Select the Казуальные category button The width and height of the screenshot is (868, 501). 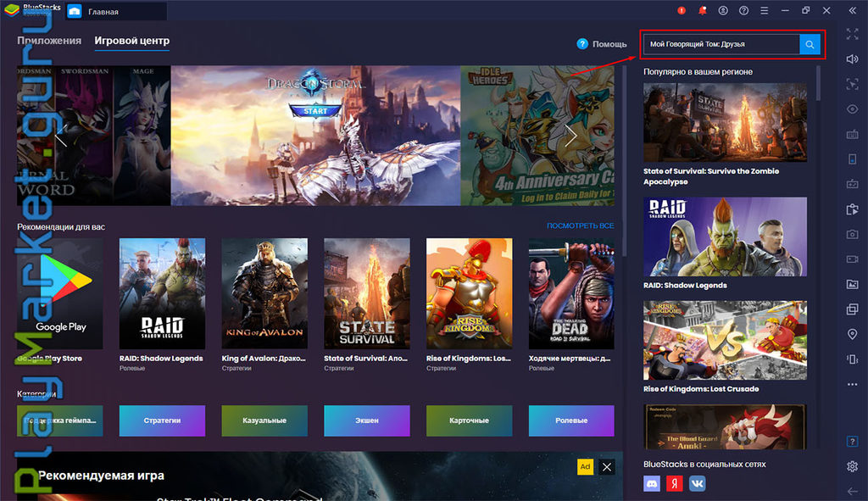click(x=264, y=420)
